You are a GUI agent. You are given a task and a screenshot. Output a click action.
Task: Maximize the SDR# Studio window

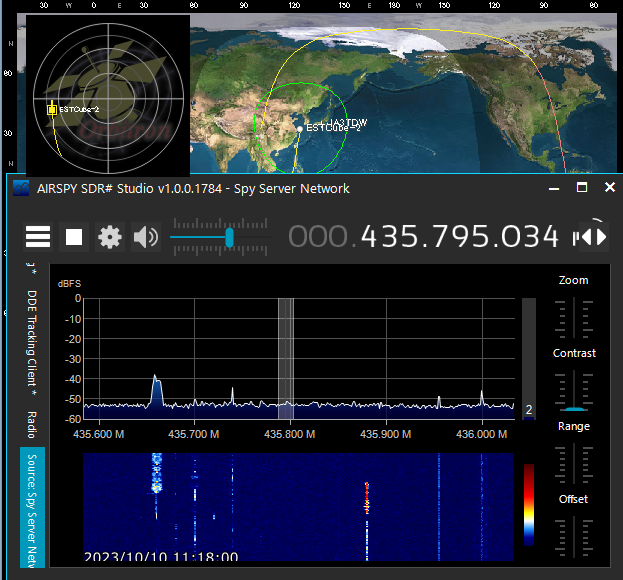pos(582,188)
